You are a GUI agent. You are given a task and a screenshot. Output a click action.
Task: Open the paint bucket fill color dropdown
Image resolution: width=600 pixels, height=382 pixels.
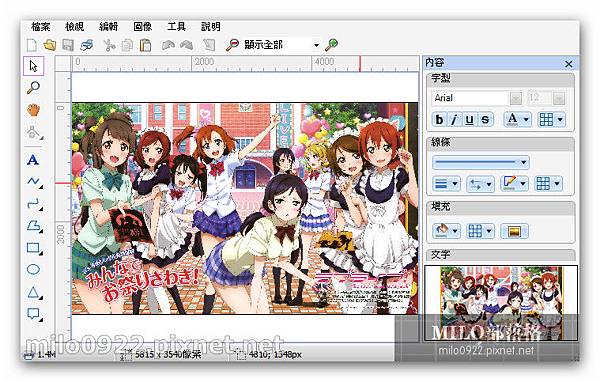(446, 231)
